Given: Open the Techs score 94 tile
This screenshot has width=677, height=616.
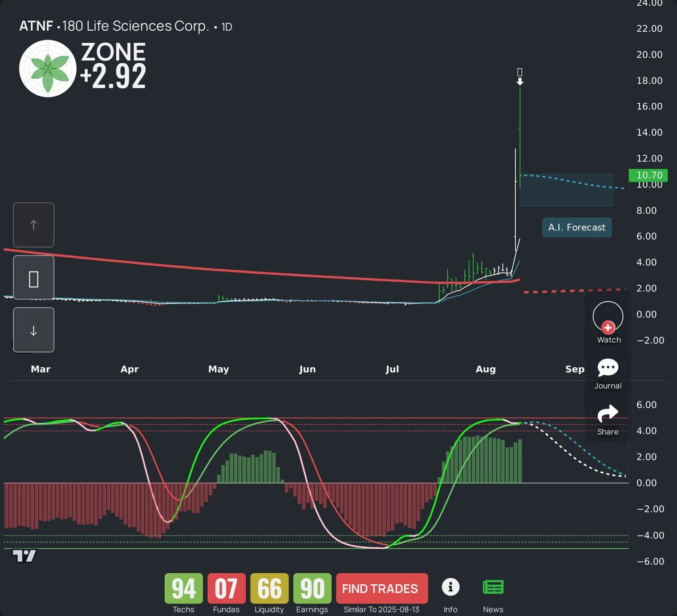Looking at the screenshot, I should pos(184,589).
